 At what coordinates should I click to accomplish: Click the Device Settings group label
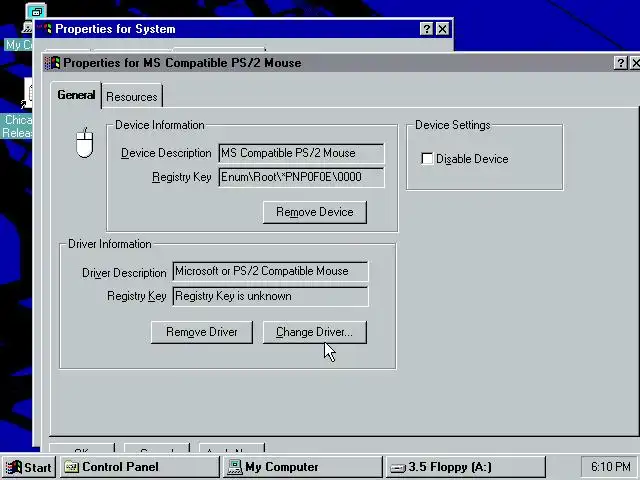point(453,125)
